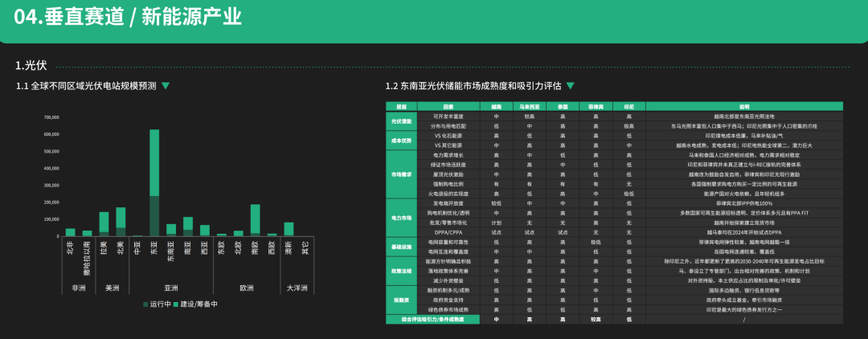Click the 亚洲 region label under the chart
Viewport: 868px width, 339px height.
pyautogui.click(x=170, y=288)
